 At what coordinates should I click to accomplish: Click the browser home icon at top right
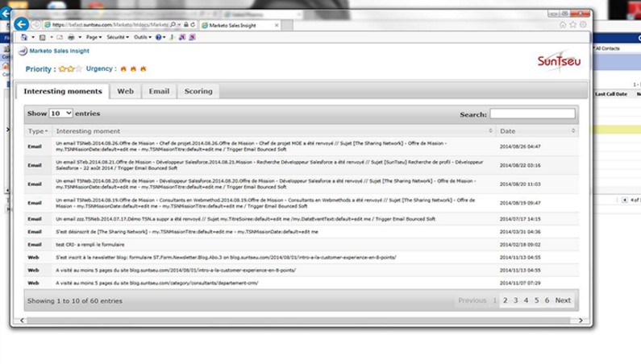coord(563,25)
